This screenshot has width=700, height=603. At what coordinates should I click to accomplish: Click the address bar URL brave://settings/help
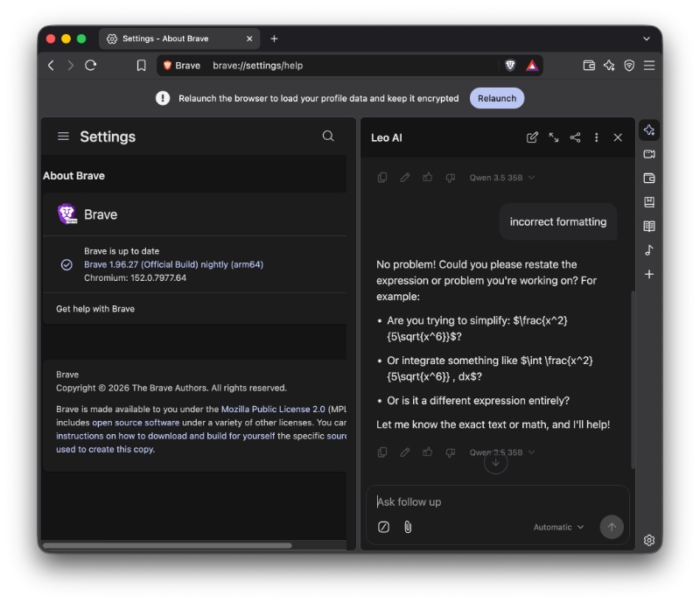[257, 66]
